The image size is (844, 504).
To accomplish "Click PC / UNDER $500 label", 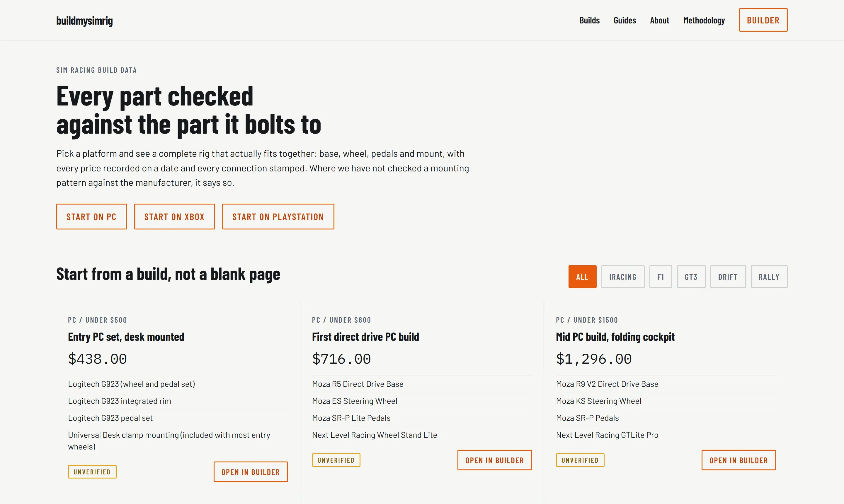I will [98, 320].
